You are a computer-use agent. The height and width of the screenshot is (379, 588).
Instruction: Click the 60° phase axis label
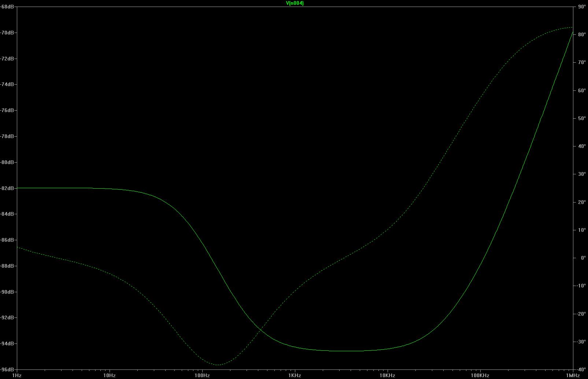click(x=582, y=91)
